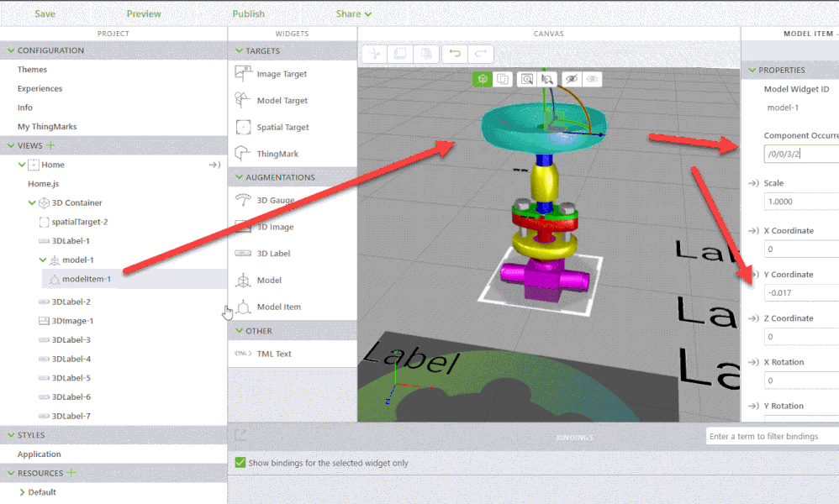Open binding arrow next to X Coordinate

[x=753, y=230]
